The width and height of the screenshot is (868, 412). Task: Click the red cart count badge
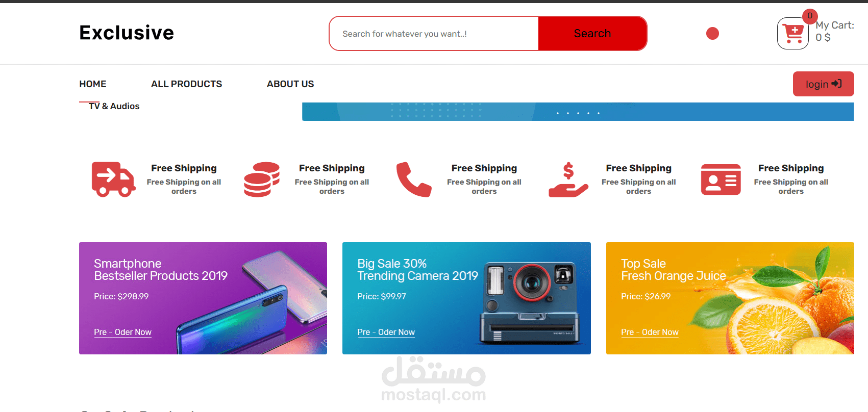pyautogui.click(x=810, y=16)
